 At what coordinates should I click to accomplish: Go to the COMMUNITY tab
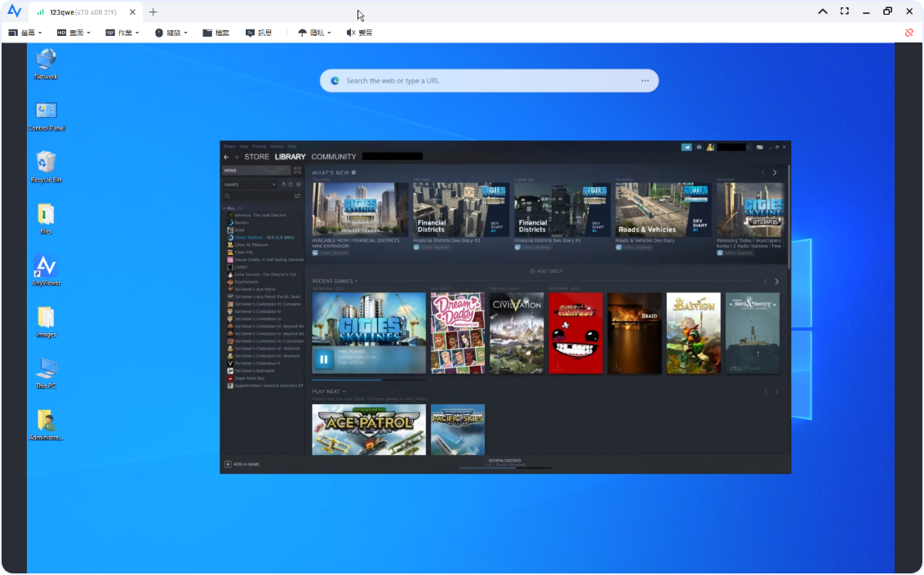click(333, 157)
